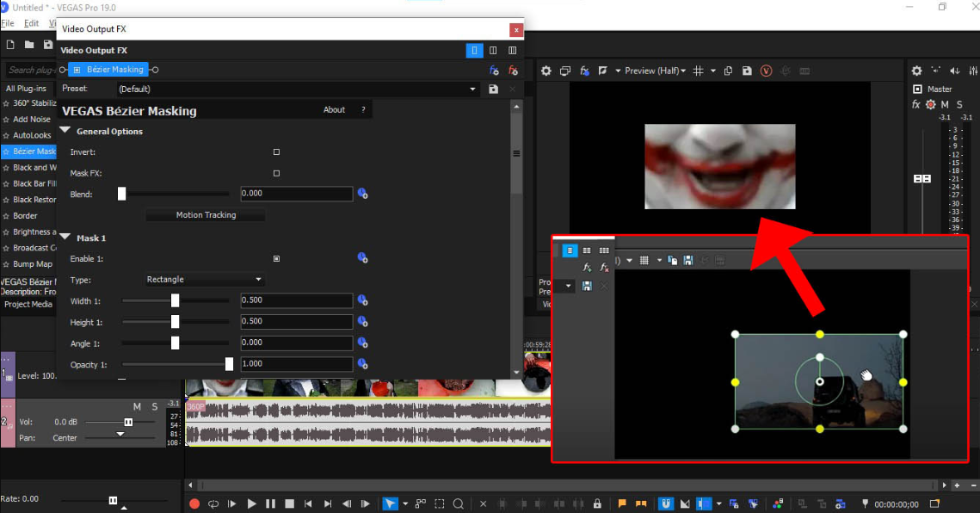Enable the Invert option for the mask
The width and height of the screenshot is (980, 513).
coord(275,151)
